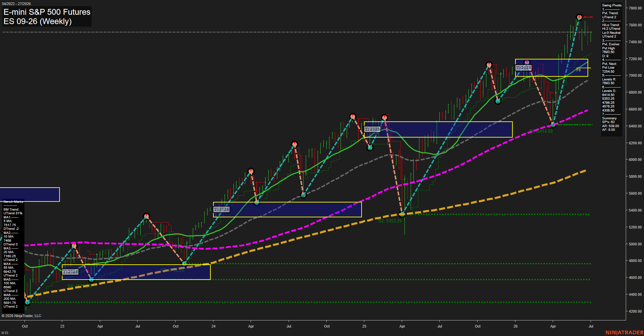Select the Y:2023 yearly zone label
Viewport: 644px width, 336px height.
[x=70, y=272]
